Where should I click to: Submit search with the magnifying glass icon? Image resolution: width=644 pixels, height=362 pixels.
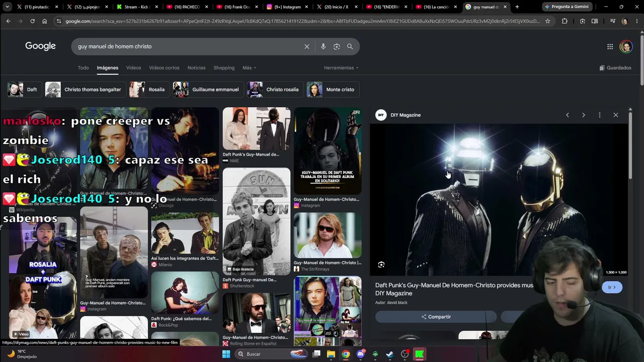point(350,46)
